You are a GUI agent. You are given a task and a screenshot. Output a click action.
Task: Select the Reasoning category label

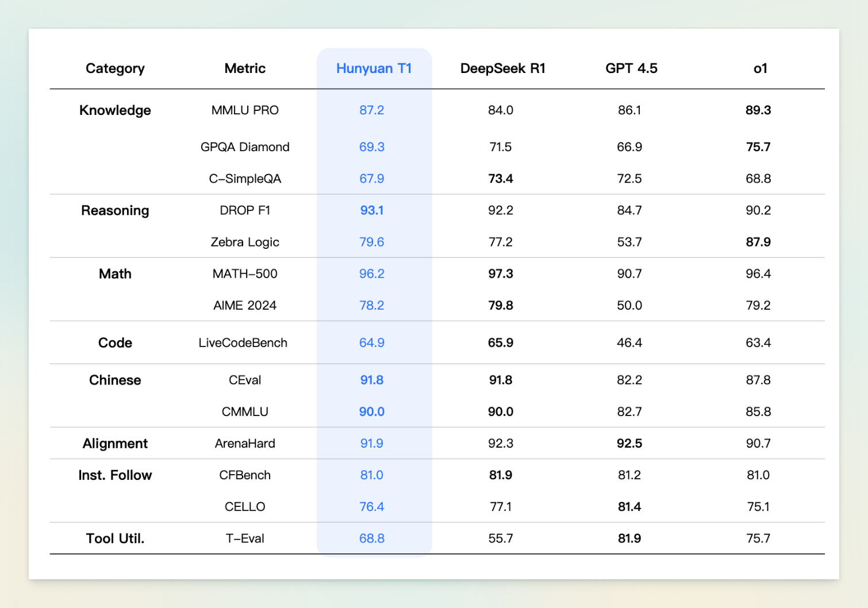[115, 210]
